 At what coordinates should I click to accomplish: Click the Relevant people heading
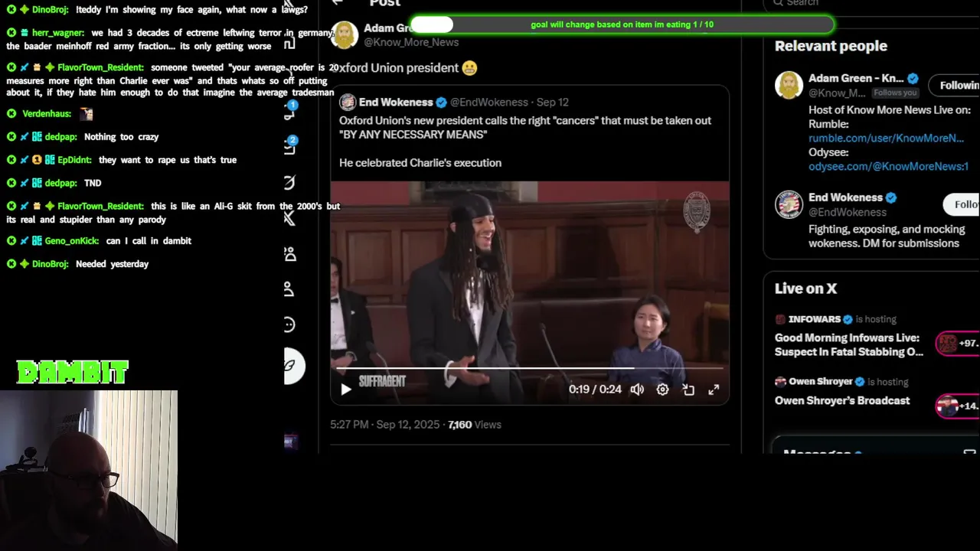tap(831, 46)
